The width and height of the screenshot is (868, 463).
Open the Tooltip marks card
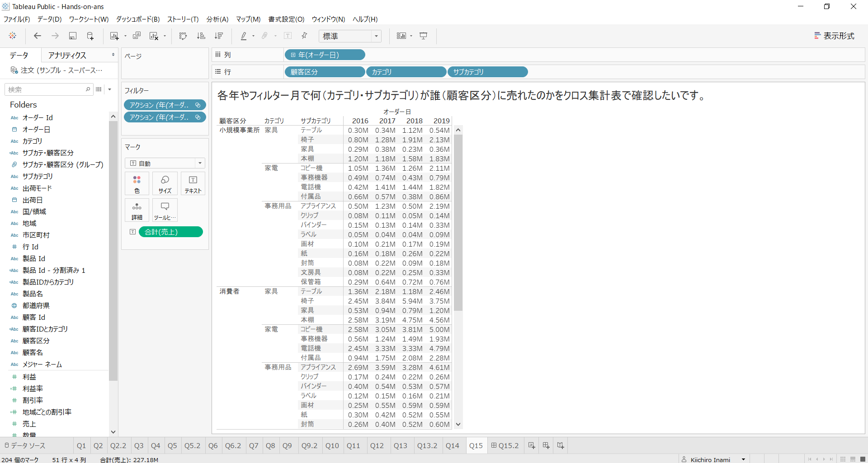(x=165, y=210)
